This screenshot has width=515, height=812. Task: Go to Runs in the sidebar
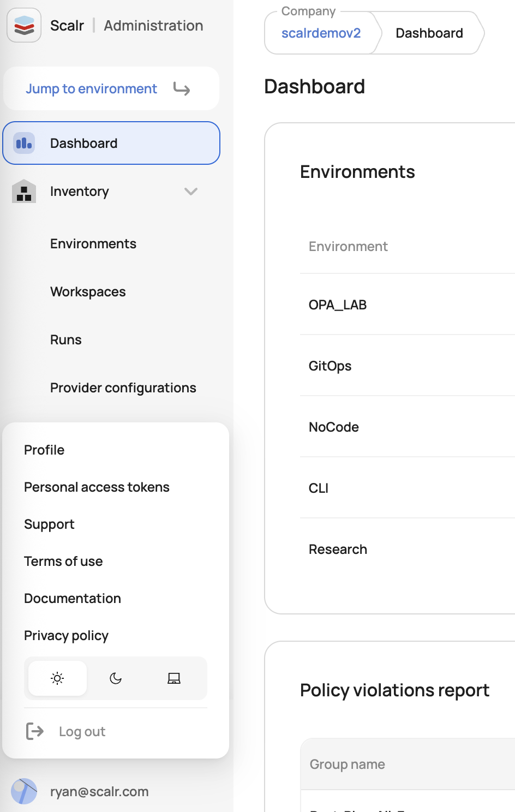[x=66, y=340]
